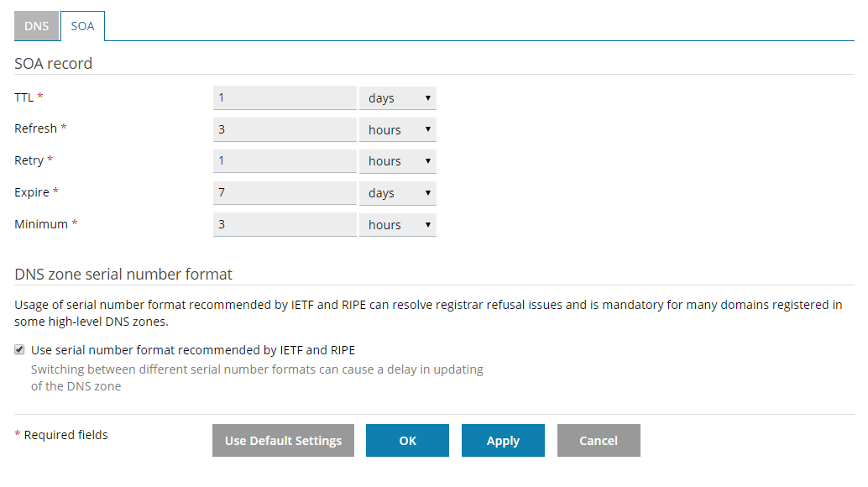Cancel the SOA record changes

coord(599,441)
